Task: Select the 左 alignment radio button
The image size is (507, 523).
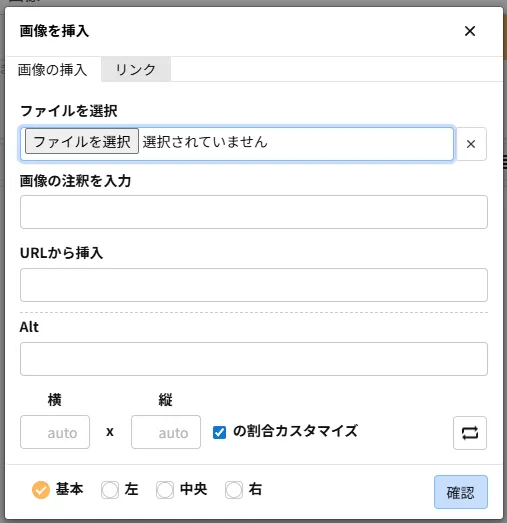Action: 110,490
